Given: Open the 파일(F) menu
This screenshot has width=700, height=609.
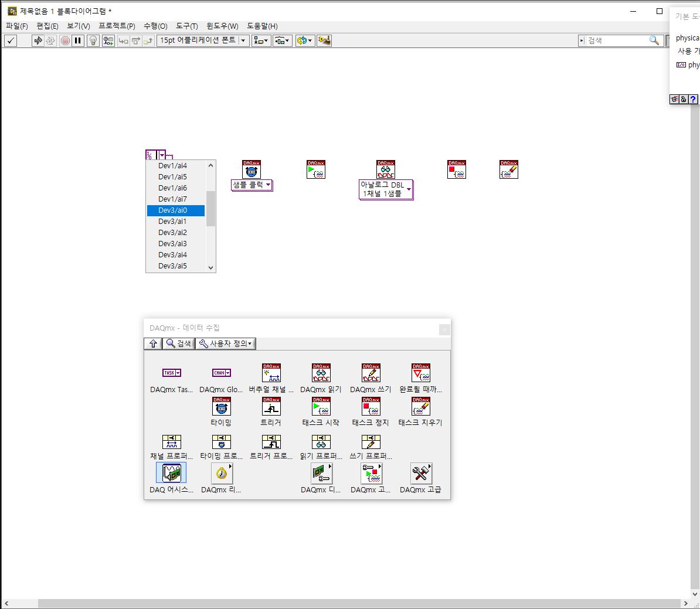Looking at the screenshot, I should 17,26.
